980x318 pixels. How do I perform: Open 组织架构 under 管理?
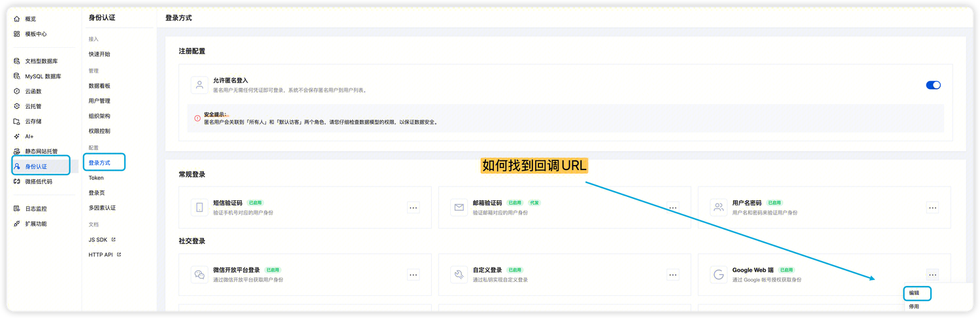[x=99, y=116]
